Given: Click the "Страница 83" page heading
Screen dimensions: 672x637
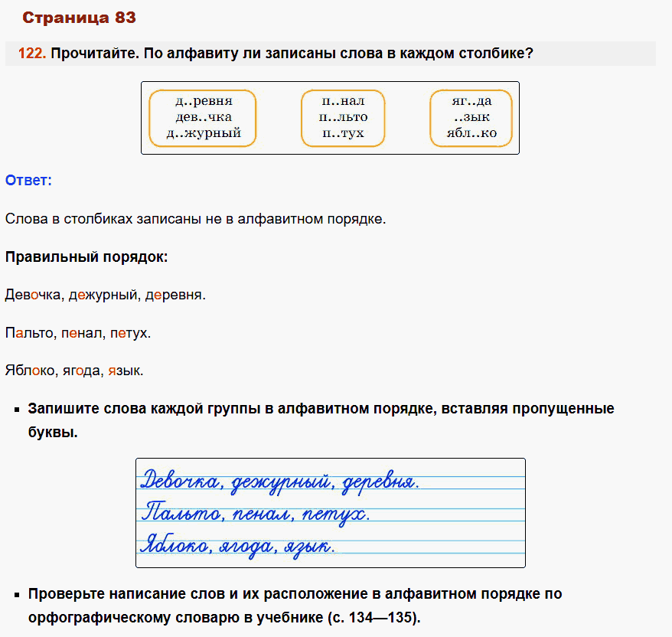Looking at the screenshot, I should (x=80, y=18).
